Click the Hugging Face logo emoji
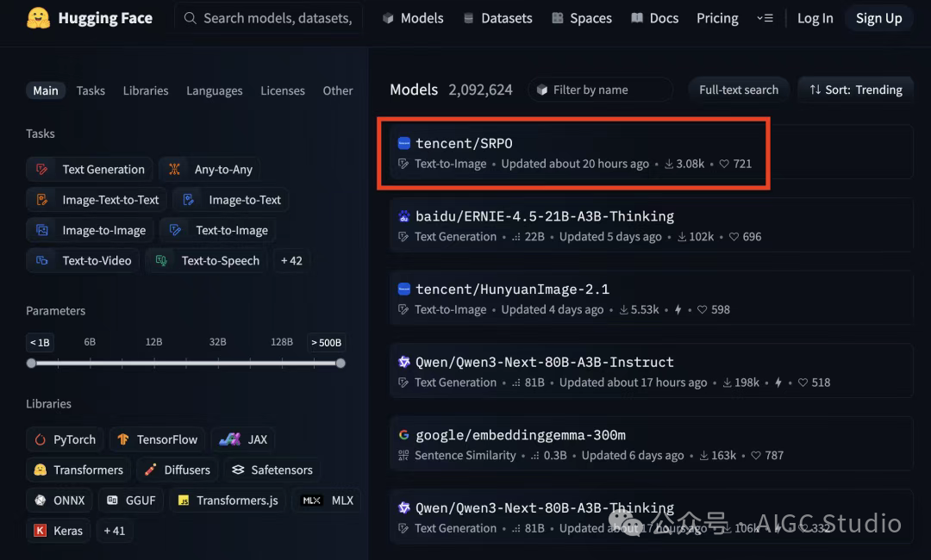931x560 pixels. [x=39, y=18]
